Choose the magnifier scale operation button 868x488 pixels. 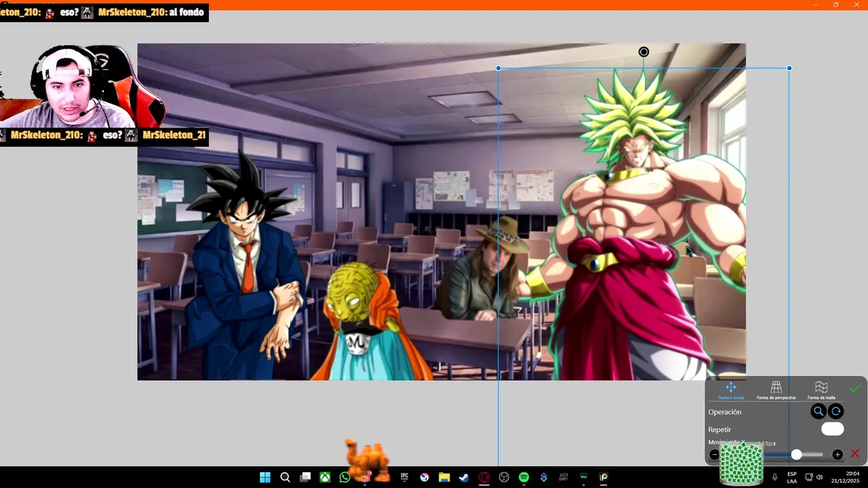[x=818, y=411]
